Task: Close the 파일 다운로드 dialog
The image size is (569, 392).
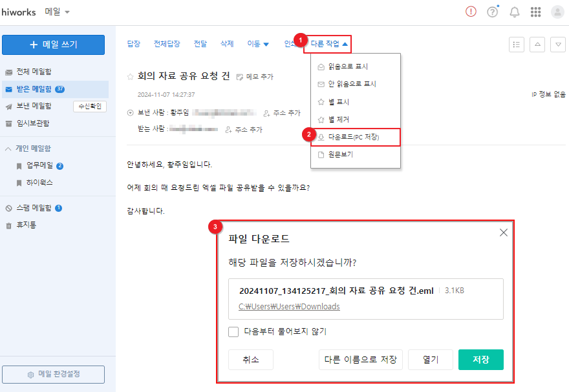Action: point(503,232)
